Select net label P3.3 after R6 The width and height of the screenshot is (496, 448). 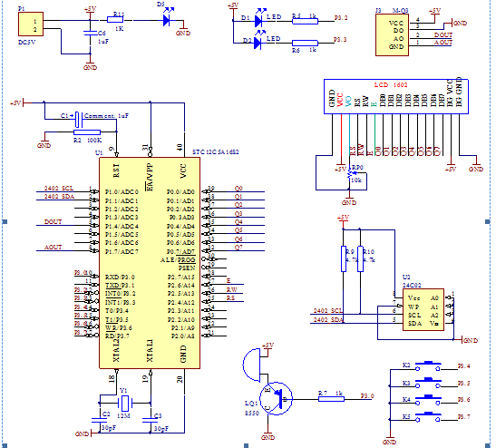340,40
